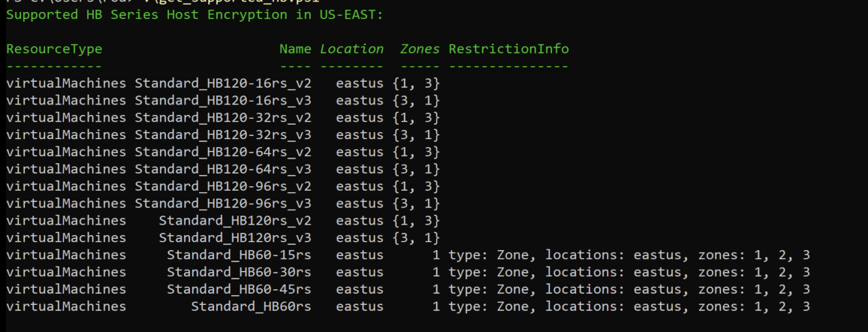Click the Standard_HB120-32rs_v2 entry
This screenshot has height=332, width=868.
point(223,118)
